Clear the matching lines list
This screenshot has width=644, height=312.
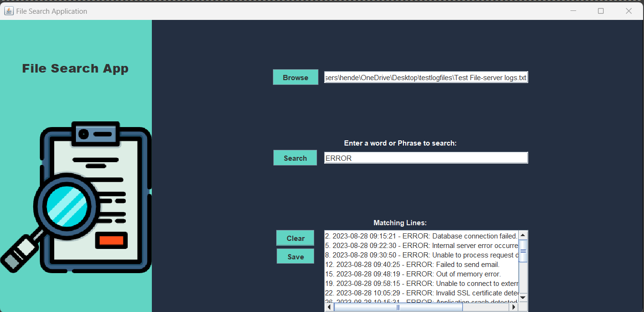click(295, 238)
